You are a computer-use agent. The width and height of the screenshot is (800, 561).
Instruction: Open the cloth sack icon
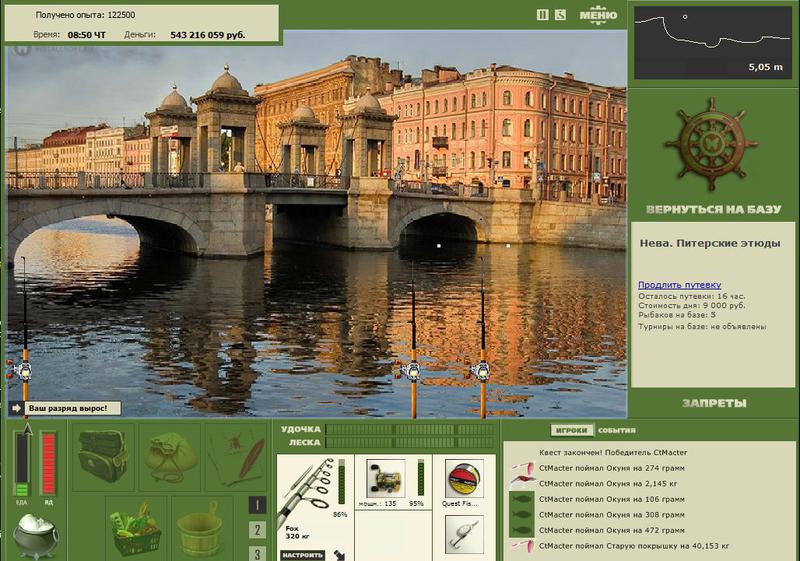coord(170,456)
